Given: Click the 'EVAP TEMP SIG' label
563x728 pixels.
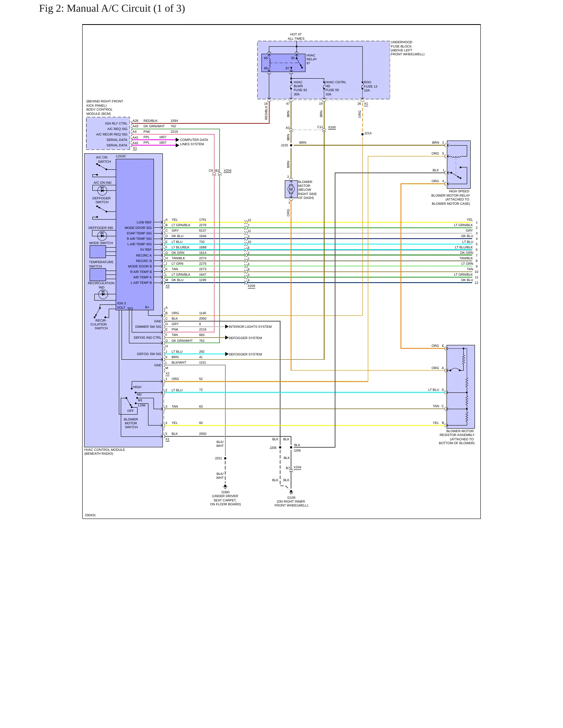Looking at the screenshot, I should pyautogui.click(x=139, y=233).
